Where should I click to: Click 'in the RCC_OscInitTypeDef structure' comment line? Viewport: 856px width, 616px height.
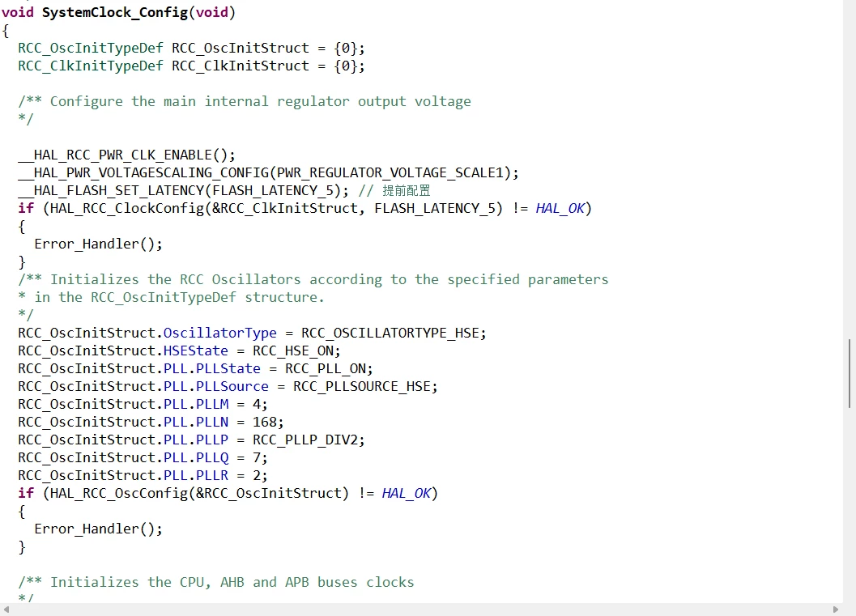[x=172, y=297]
